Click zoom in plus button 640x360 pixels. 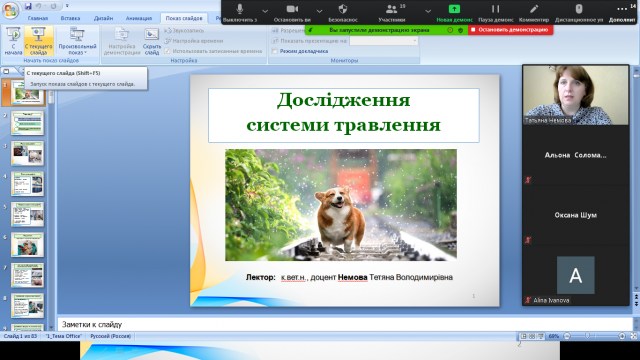pyautogui.click(x=622, y=336)
